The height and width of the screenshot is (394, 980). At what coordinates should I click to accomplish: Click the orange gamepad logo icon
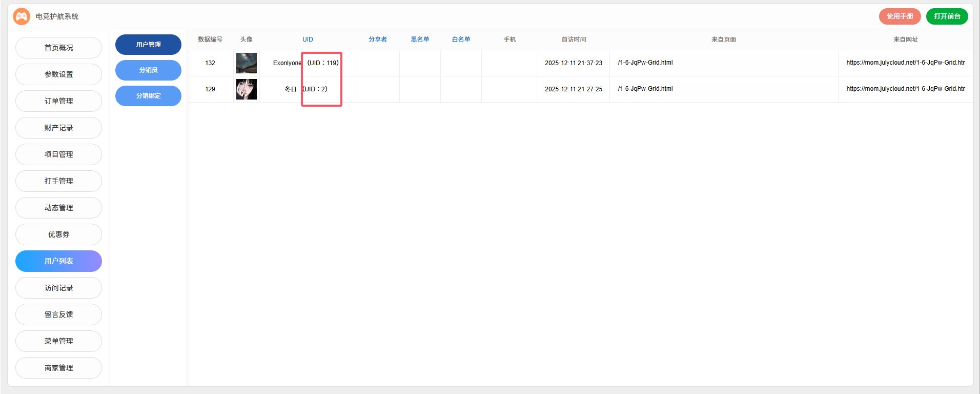point(21,16)
